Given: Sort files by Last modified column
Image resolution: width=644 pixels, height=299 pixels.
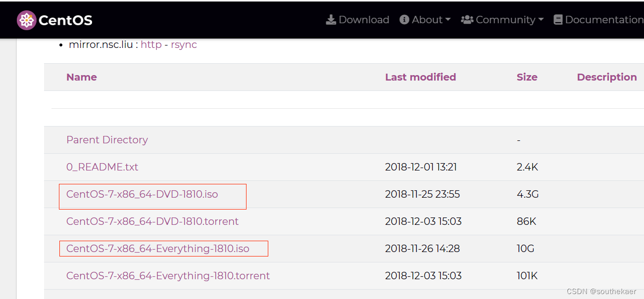Looking at the screenshot, I should 420,77.
